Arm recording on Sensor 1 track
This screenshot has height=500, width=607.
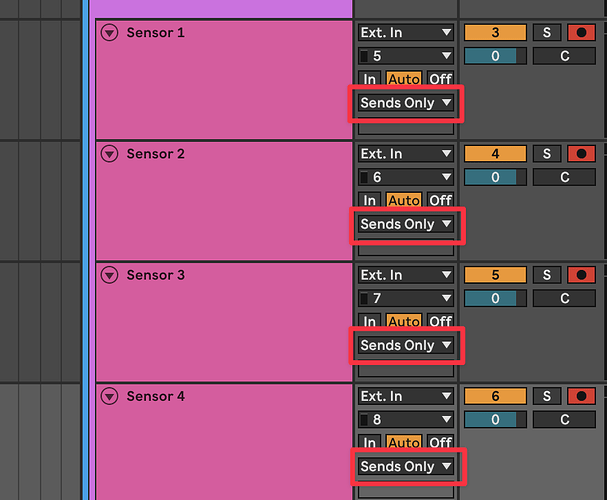coord(581,33)
